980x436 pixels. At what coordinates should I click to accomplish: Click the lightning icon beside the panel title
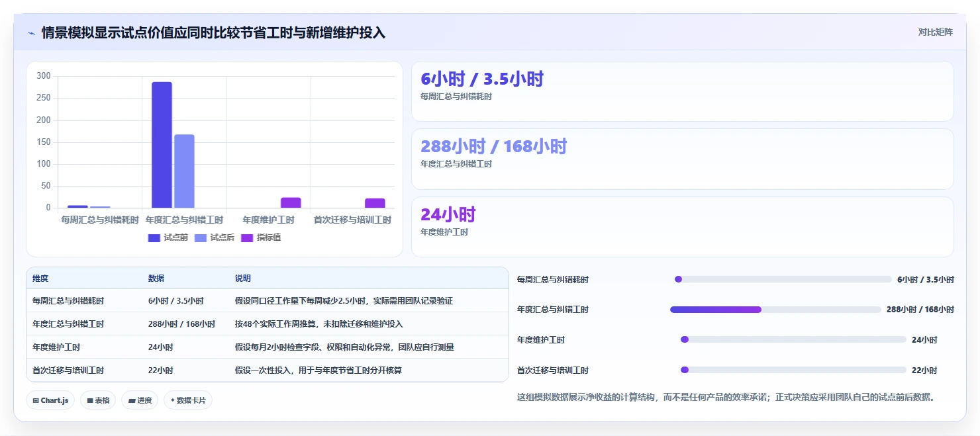pos(32,33)
